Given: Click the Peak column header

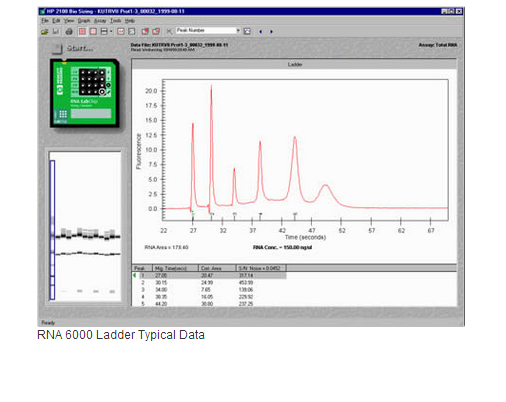Looking at the screenshot, I should coord(142,268).
